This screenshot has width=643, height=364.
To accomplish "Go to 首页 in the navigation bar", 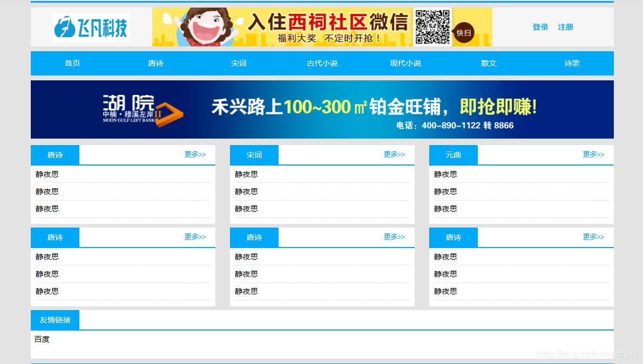I will [72, 63].
